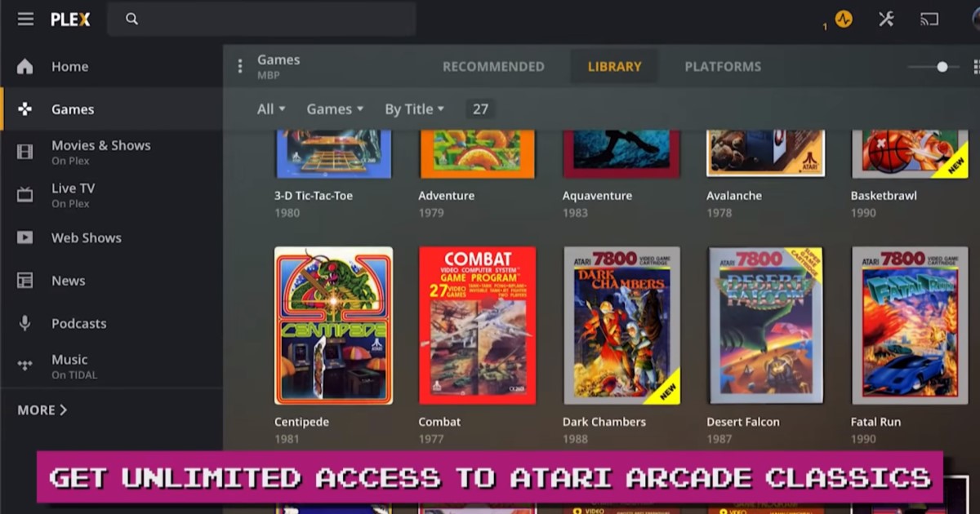
Task: Open the Basketbrawl cover art
Action: pyautogui.click(x=910, y=153)
